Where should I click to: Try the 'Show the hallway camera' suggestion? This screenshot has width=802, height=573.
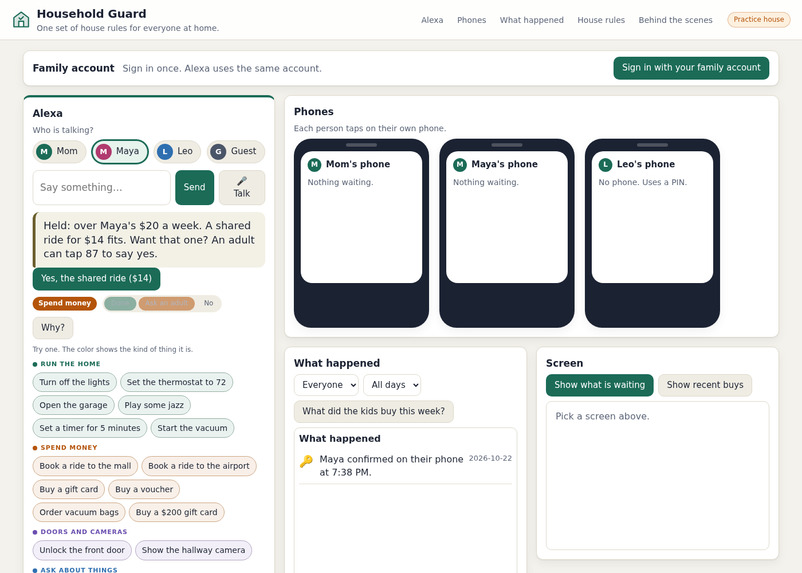193,550
